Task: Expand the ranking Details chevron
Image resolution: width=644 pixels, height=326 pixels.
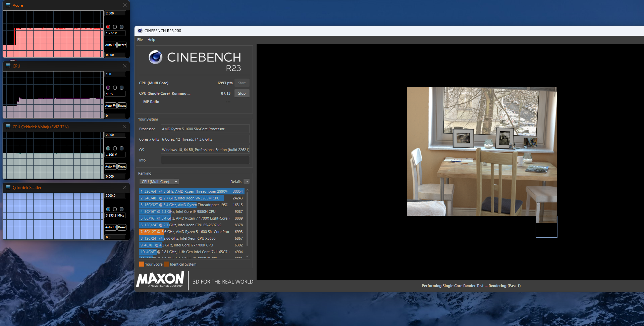Action: point(247,182)
